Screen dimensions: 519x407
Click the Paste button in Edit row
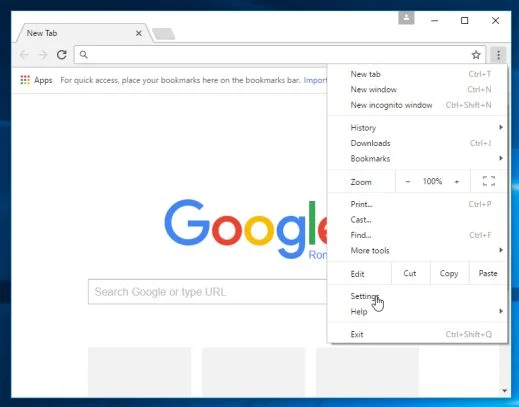point(488,273)
